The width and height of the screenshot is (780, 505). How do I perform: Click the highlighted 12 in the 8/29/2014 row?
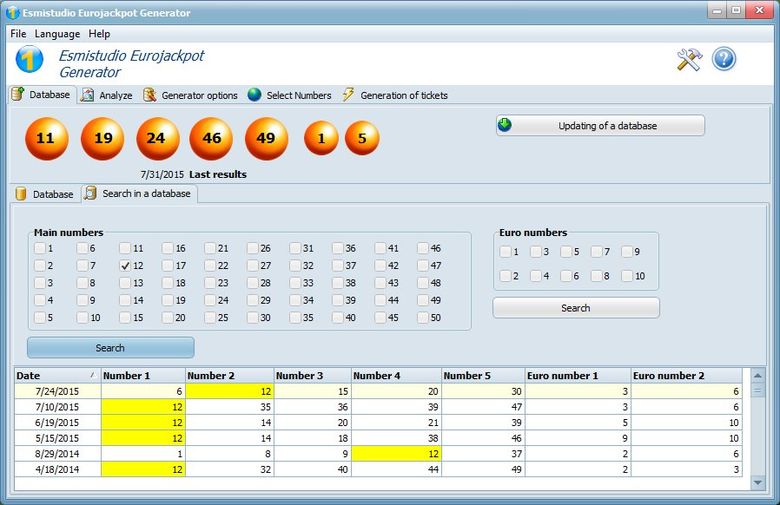[396, 454]
